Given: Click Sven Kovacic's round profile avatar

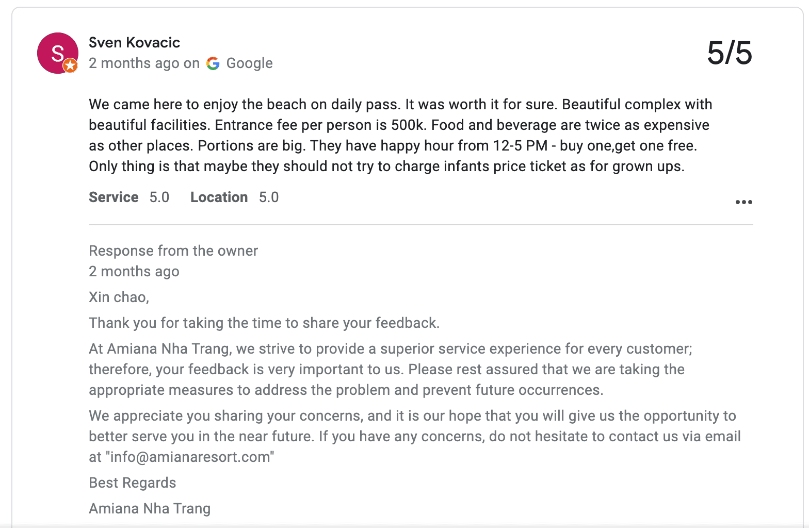Looking at the screenshot, I should 57,53.
